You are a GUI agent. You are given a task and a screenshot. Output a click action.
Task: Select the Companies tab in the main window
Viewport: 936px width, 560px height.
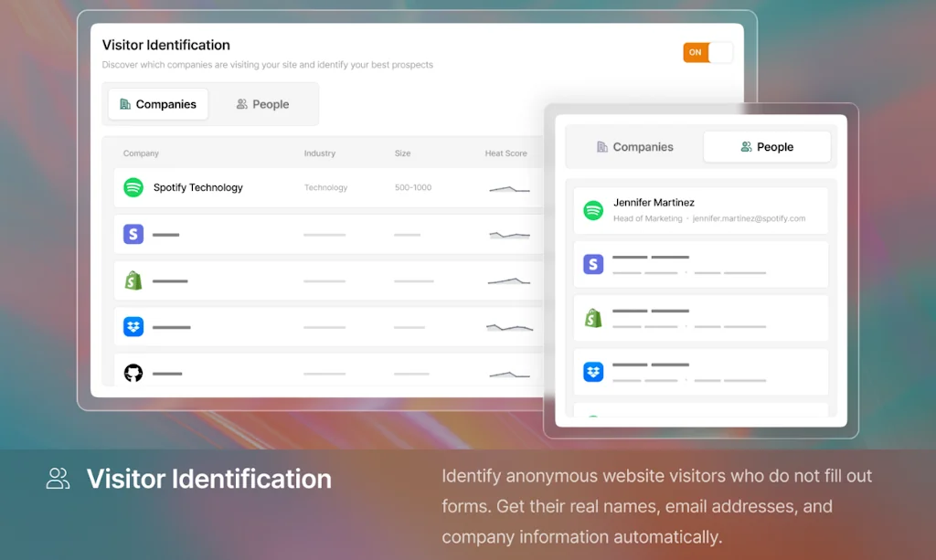[157, 104]
